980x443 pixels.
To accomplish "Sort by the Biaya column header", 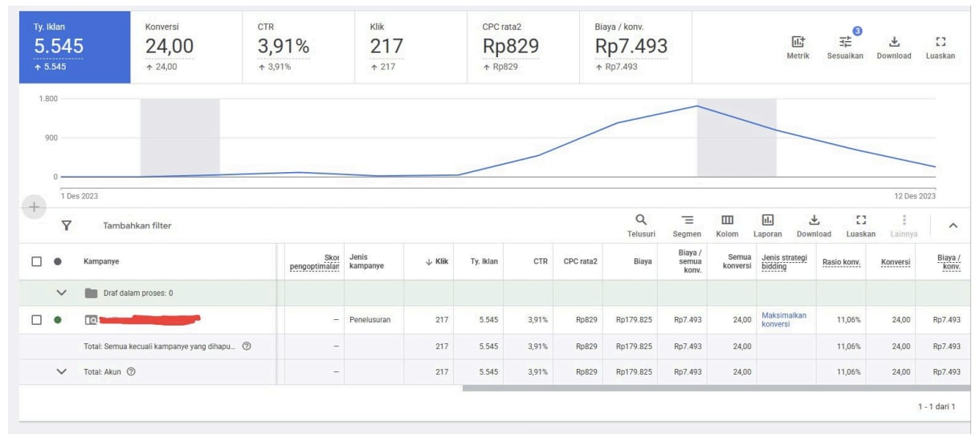I will (x=642, y=262).
